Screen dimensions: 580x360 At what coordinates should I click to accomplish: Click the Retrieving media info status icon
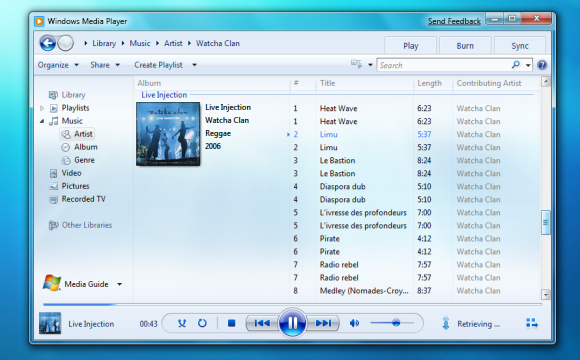(446, 323)
